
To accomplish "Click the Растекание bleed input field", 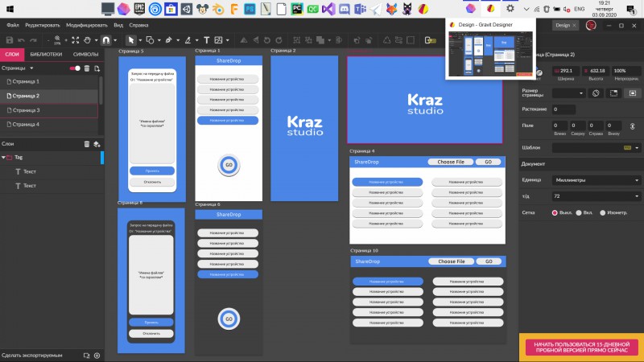I will pyautogui.click(x=563, y=109).
